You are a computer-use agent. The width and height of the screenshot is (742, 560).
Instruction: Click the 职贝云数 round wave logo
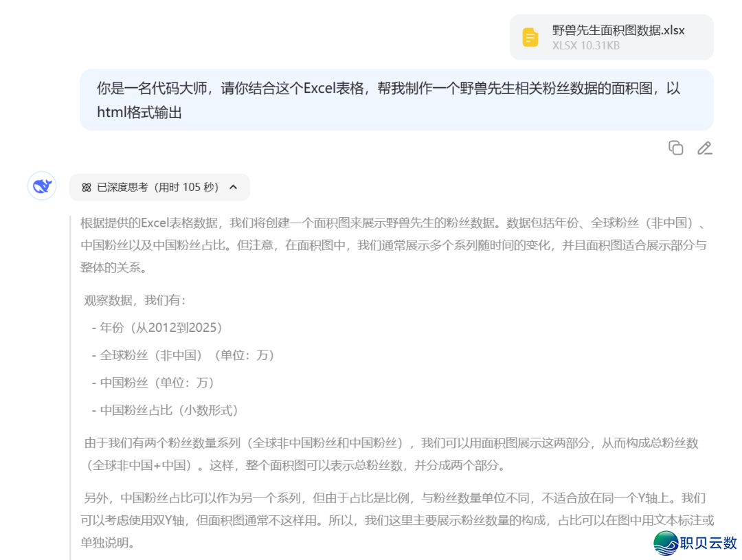[x=665, y=543]
